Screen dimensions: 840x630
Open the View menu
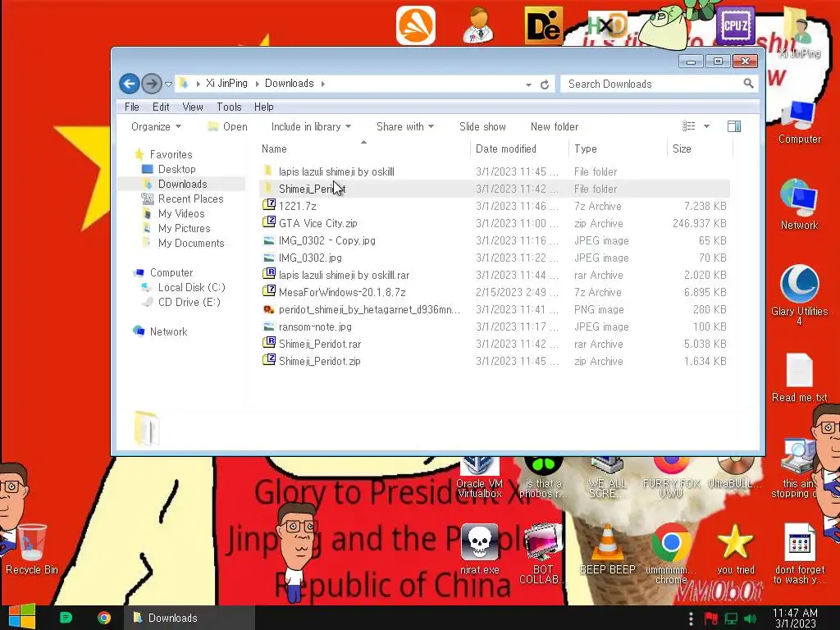point(192,107)
